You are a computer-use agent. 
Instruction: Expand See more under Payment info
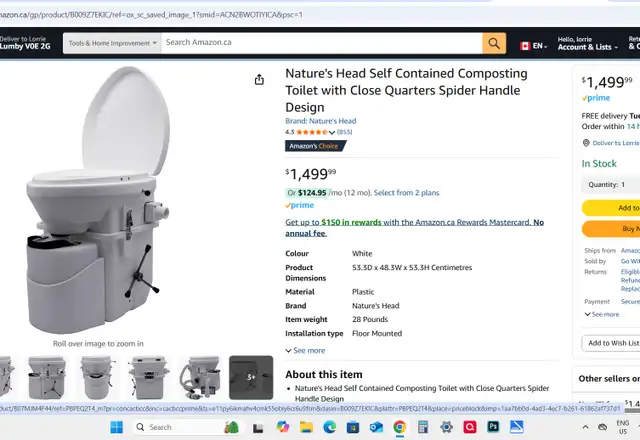pyautogui.click(x=602, y=314)
